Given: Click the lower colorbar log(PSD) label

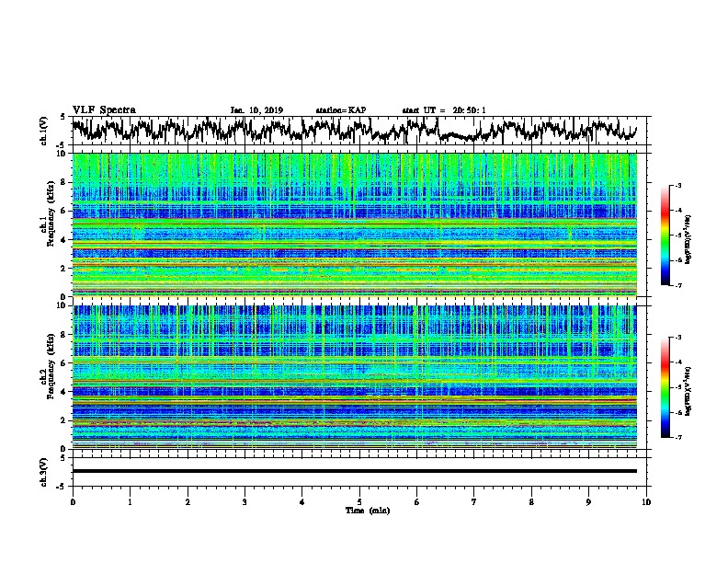Looking at the screenshot, I should click(x=688, y=391).
